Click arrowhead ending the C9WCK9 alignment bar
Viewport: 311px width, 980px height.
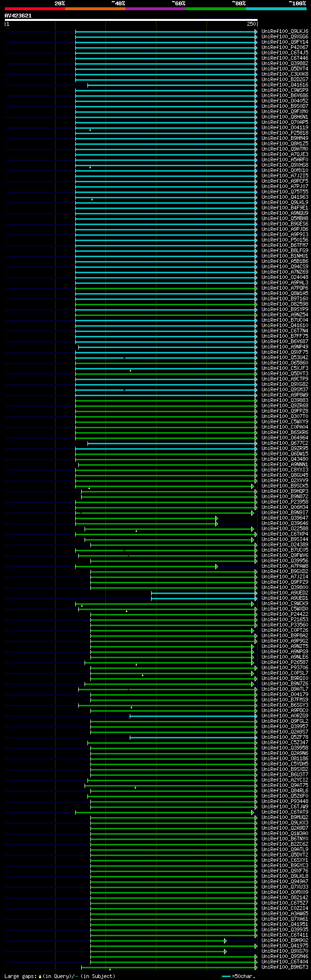pos(253,603)
